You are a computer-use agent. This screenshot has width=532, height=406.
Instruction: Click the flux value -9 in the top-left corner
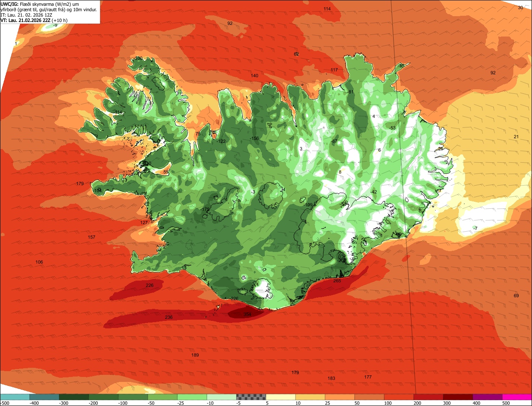point(55,25)
